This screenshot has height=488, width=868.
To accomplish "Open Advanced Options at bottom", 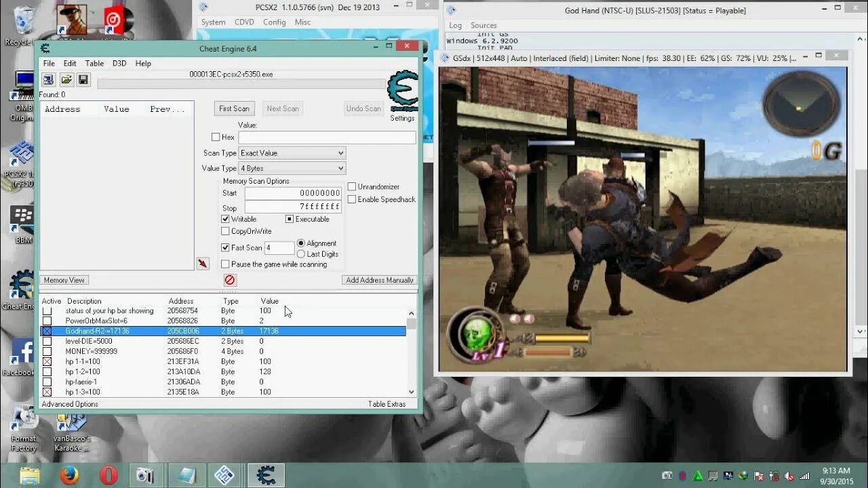I will 70,404.
